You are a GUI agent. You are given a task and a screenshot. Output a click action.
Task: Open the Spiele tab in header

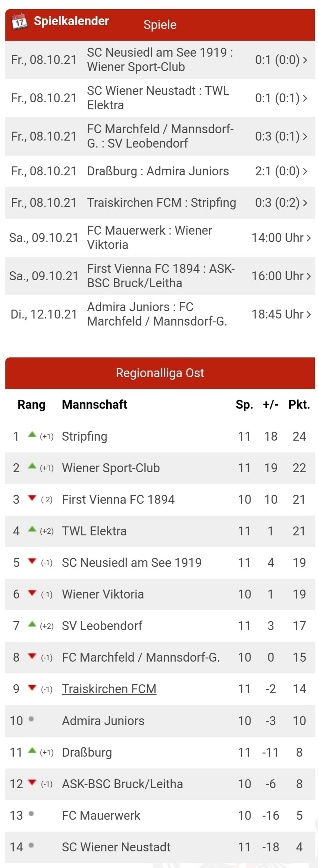point(160,25)
